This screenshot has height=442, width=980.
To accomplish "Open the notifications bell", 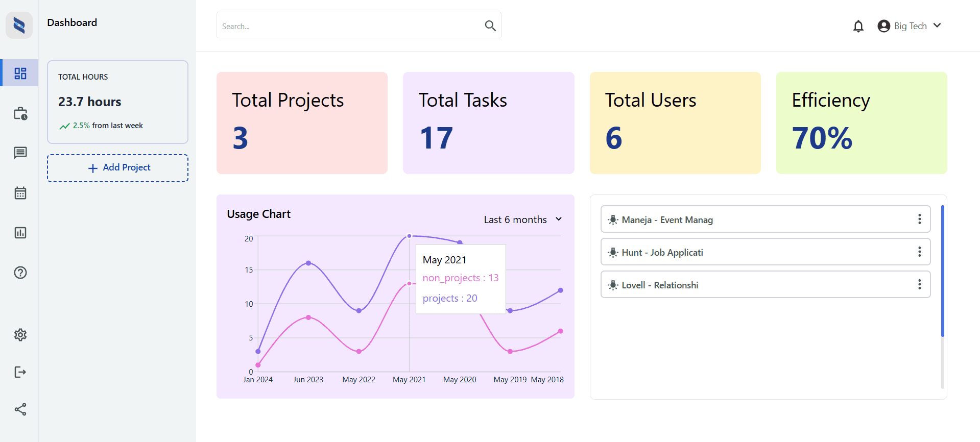I will pyautogui.click(x=858, y=26).
